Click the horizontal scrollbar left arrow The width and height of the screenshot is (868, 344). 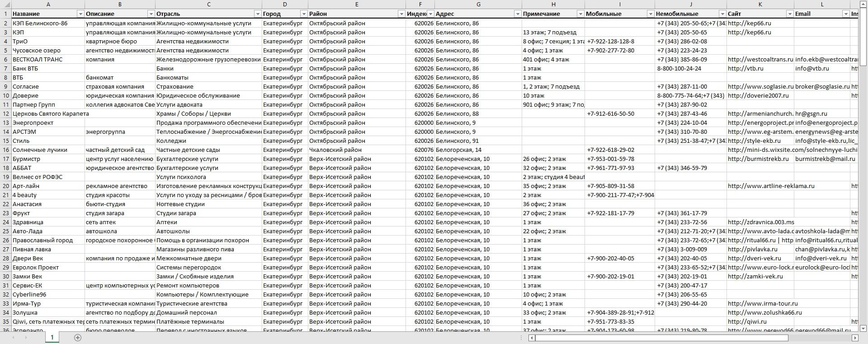[532, 338]
